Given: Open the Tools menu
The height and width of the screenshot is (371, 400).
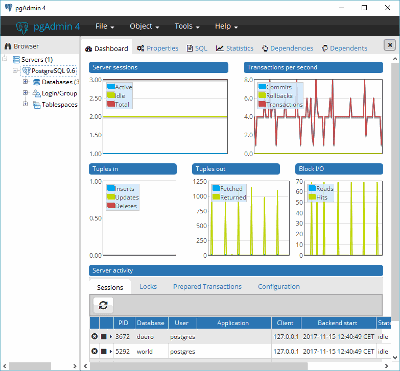Looking at the screenshot, I should [x=187, y=26].
